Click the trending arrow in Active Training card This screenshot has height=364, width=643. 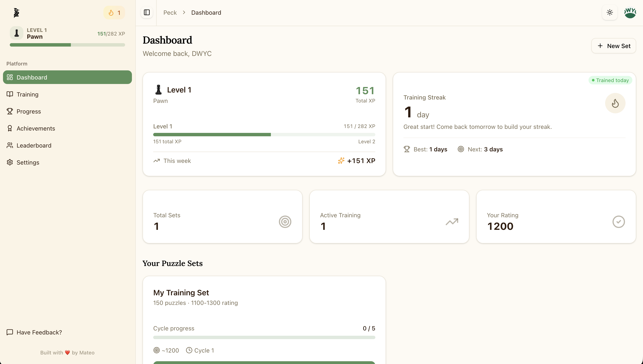point(452,222)
